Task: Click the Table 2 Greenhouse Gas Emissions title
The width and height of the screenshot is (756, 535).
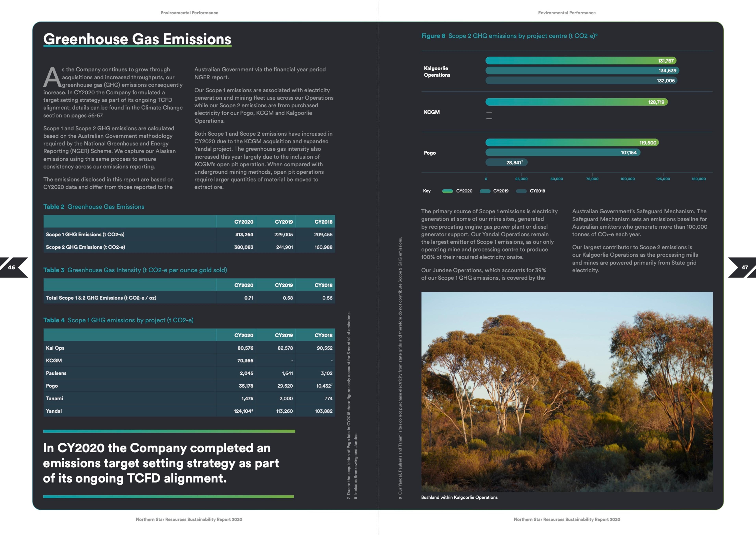Action: pyautogui.click(x=94, y=207)
